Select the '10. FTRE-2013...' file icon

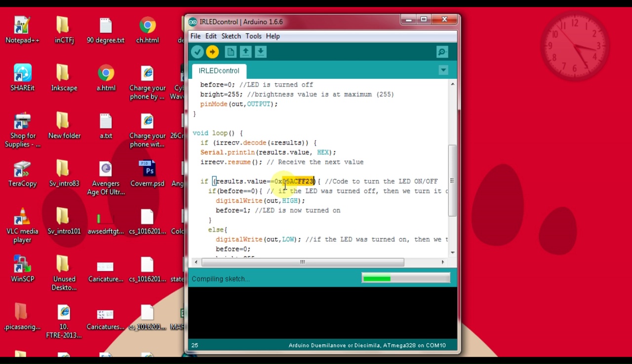coord(64,322)
